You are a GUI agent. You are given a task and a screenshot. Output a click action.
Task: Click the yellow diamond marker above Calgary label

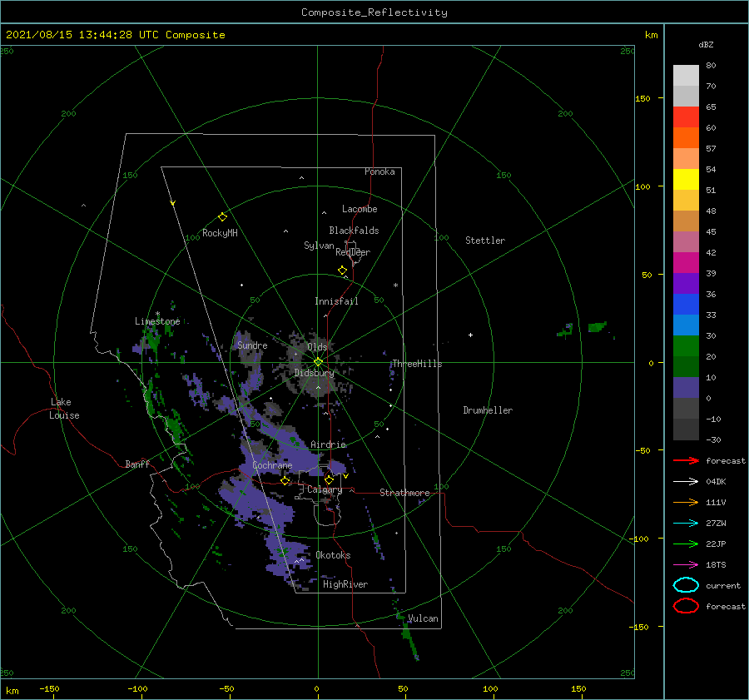329,479
